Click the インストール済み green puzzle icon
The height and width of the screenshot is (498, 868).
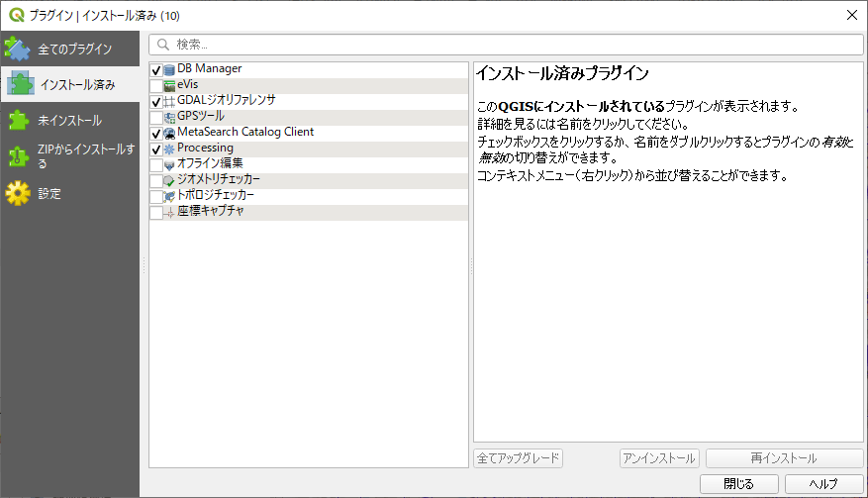pyautogui.click(x=21, y=84)
